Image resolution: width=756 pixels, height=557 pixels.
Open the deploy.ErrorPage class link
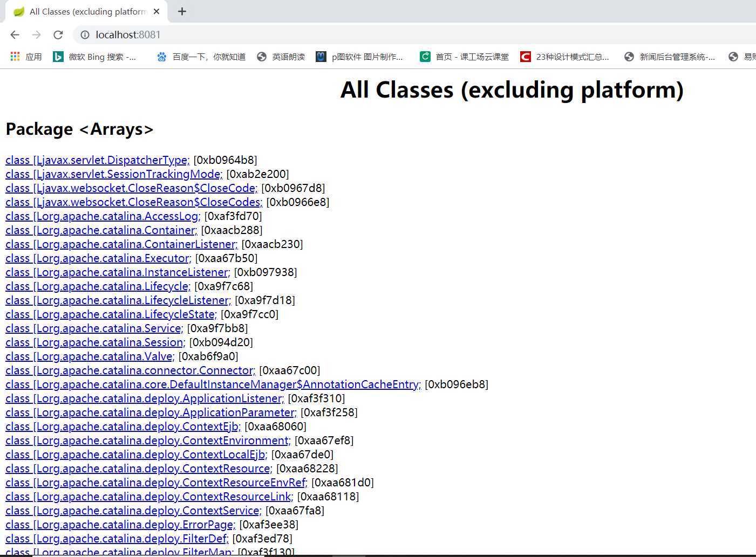(x=121, y=525)
